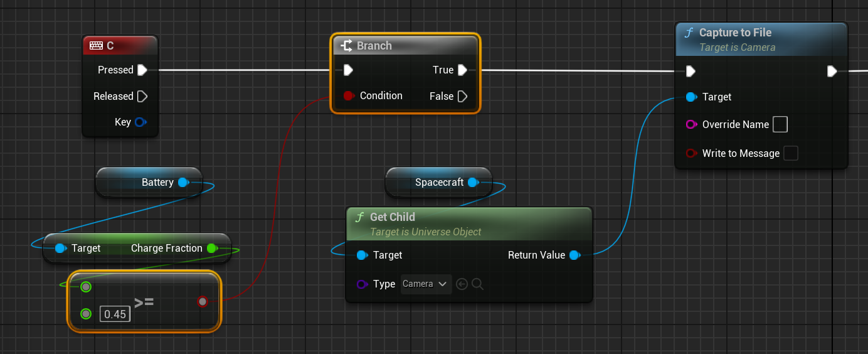Click the Branch node's True output pin
The image size is (868, 354).
coord(462,70)
